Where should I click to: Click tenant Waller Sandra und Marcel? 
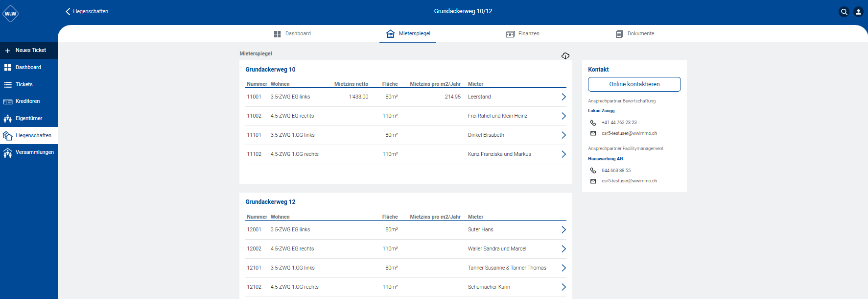pos(497,249)
